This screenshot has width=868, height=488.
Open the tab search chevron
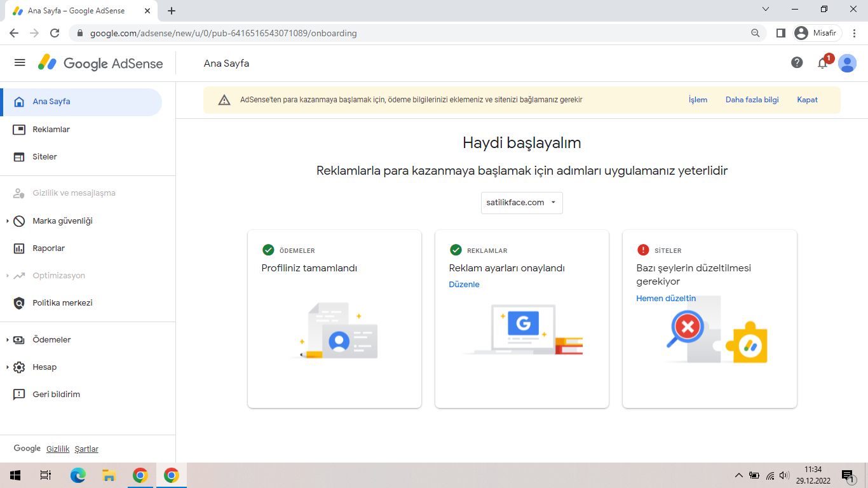click(766, 10)
